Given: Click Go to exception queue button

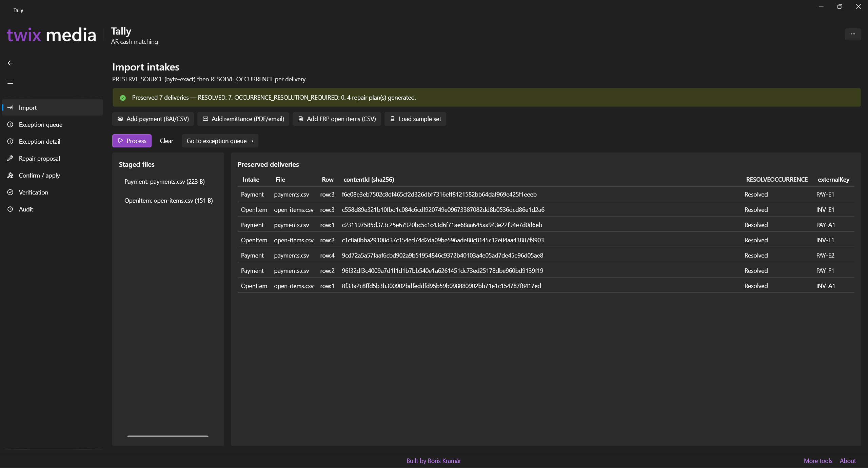Looking at the screenshot, I should 220,141.
